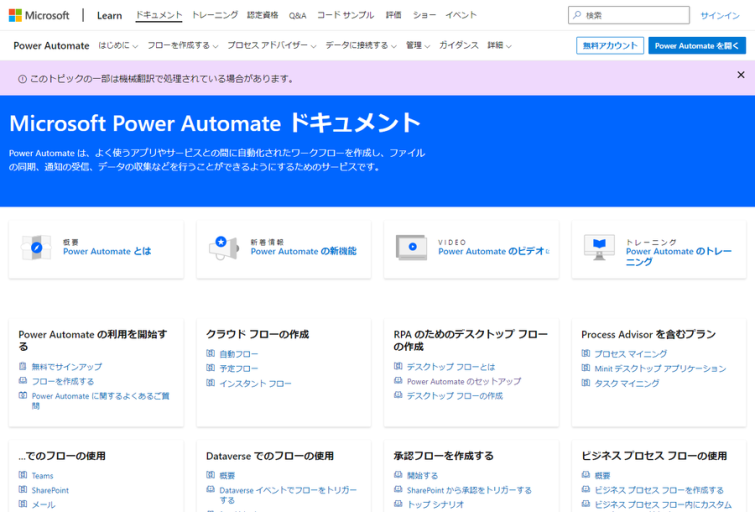
Task: Click the icon beside Minit デスクトップ アプリケーション
Action: [x=586, y=368]
